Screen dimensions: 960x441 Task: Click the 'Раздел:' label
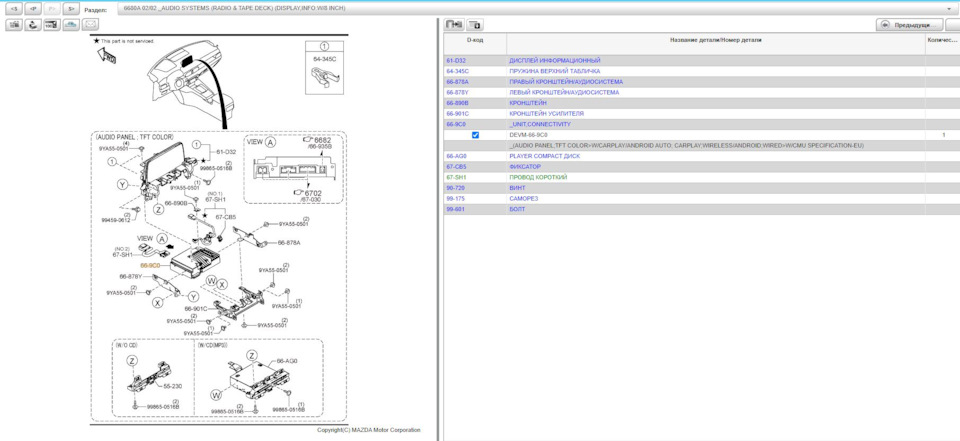click(x=97, y=10)
